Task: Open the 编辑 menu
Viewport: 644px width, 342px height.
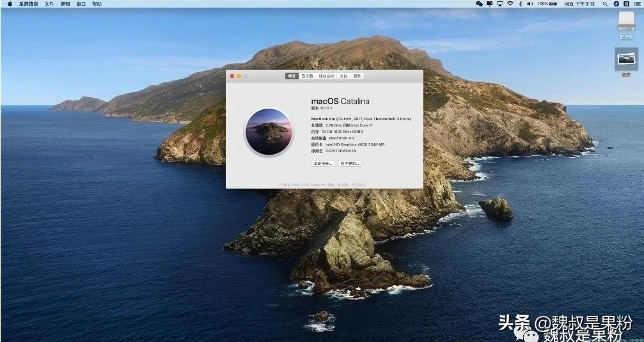Action: click(65, 4)
